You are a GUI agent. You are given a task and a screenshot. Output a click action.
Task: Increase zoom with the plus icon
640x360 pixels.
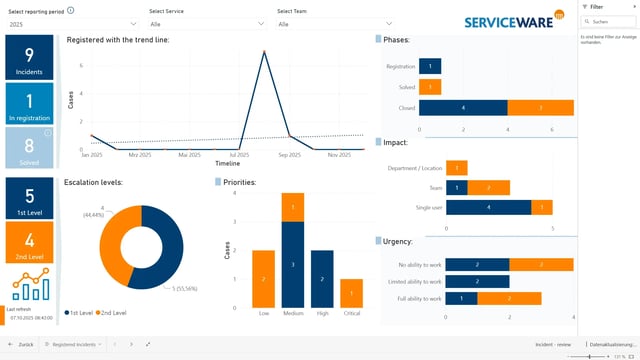608,357
